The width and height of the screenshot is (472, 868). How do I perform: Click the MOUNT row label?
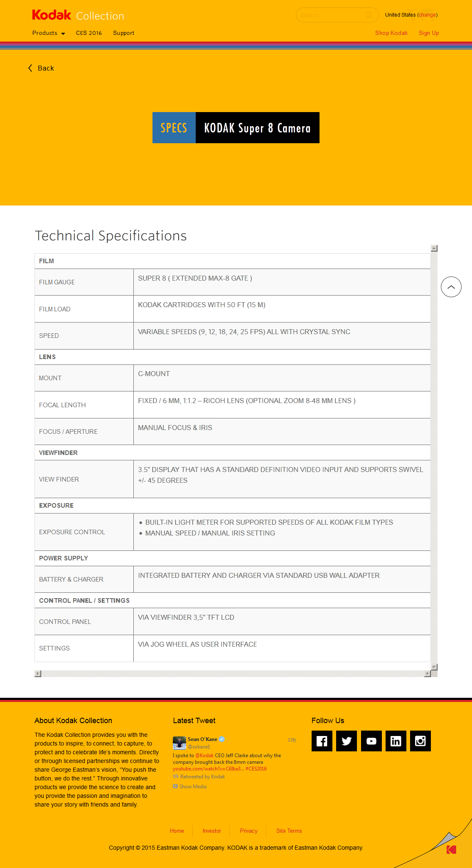click(x=50, y=378)
